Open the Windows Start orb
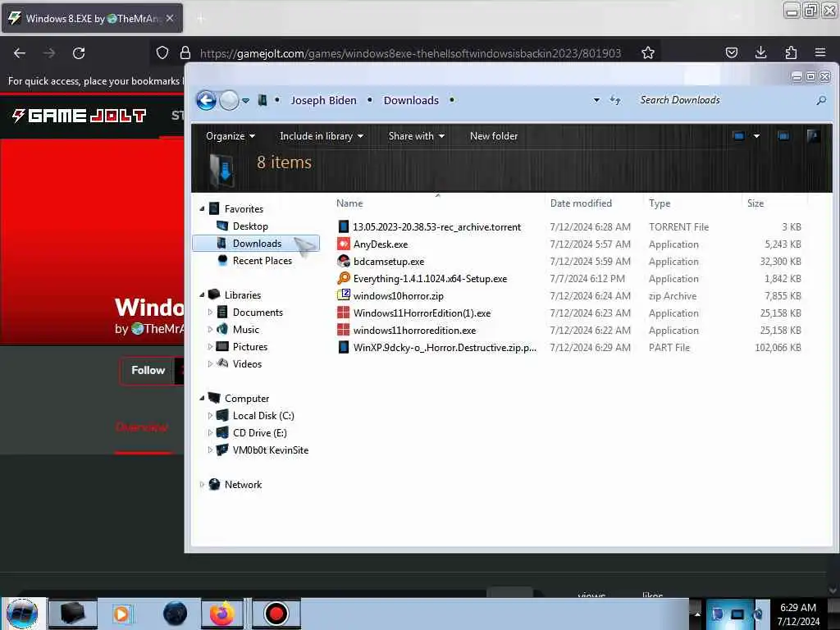Screen dimensions: 840x630 [x=22, y=614]
